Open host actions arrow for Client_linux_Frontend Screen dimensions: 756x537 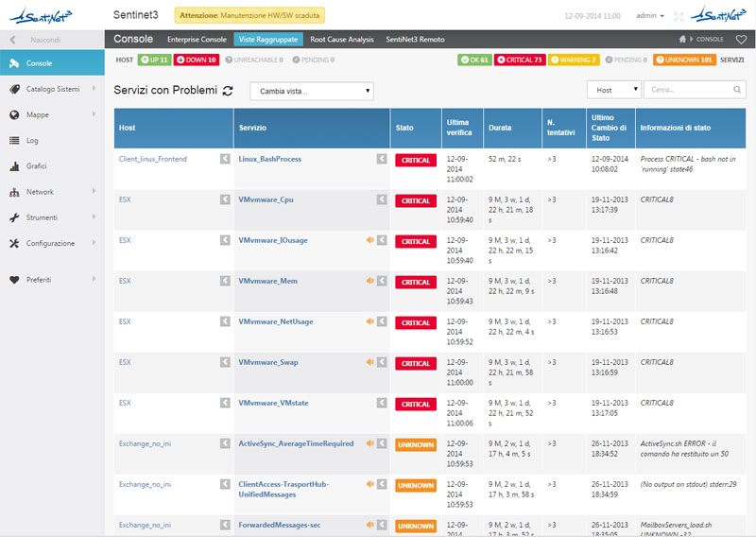225,159
